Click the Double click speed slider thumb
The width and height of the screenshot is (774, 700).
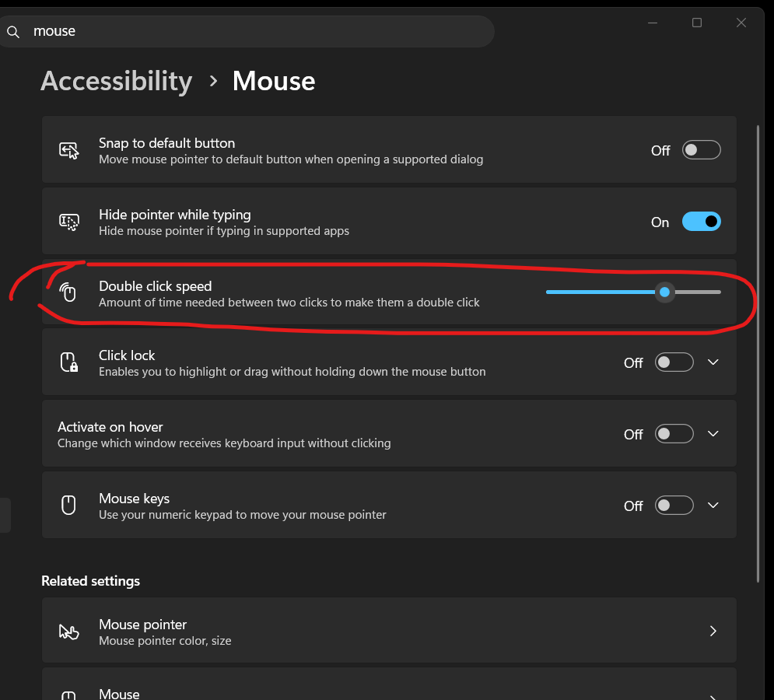coord(664,292)
